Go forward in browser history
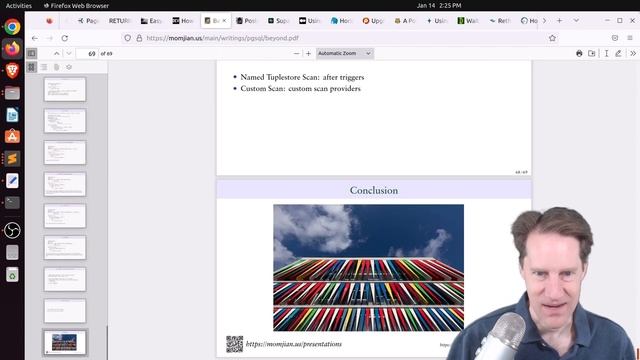The width and height of the screenshot is (640, 360). (50, 38)
